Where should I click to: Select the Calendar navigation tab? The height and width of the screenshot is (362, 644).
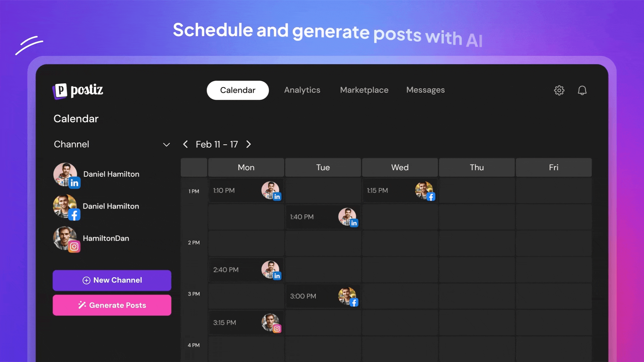238,90
